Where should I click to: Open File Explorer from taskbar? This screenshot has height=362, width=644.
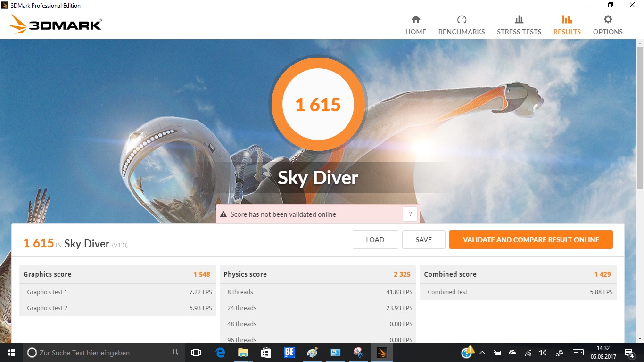pyautogui.click(x=243, y=353)
